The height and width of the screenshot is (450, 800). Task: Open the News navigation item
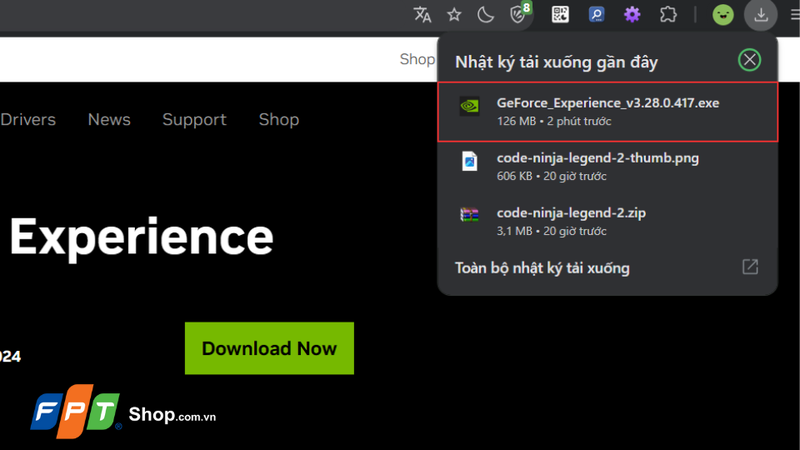(109, 119)
